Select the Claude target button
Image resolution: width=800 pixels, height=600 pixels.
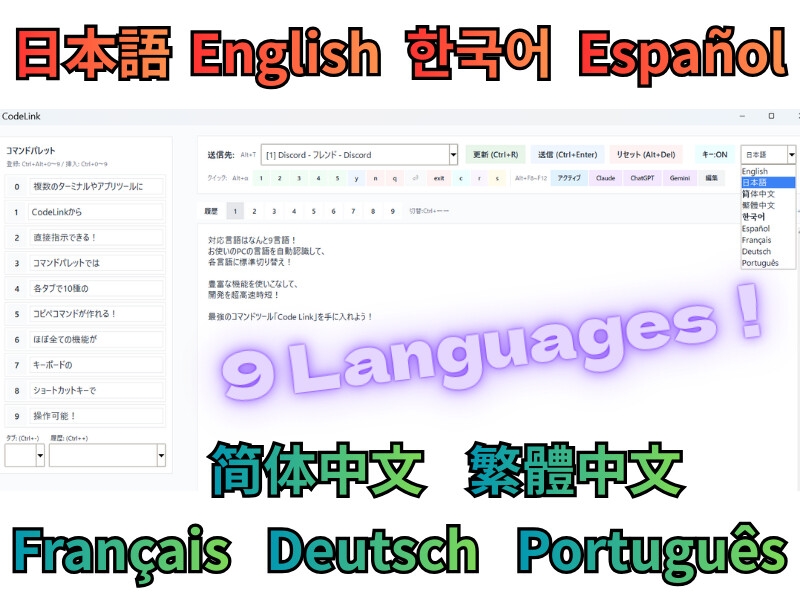tap(605, 178)
